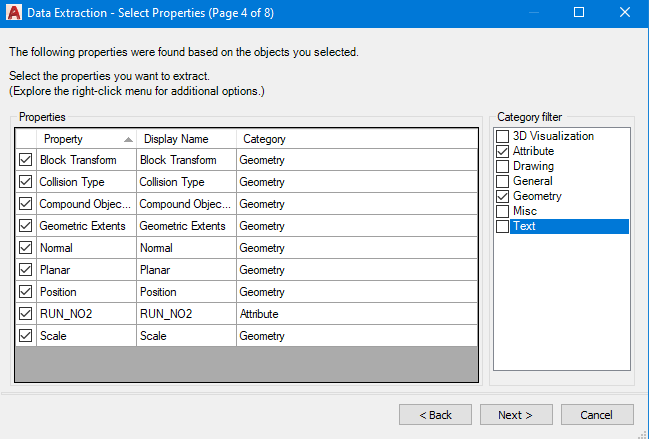Uncheck the Scale property checkbox
Screen dimensions: 649x439
(26, 336)
